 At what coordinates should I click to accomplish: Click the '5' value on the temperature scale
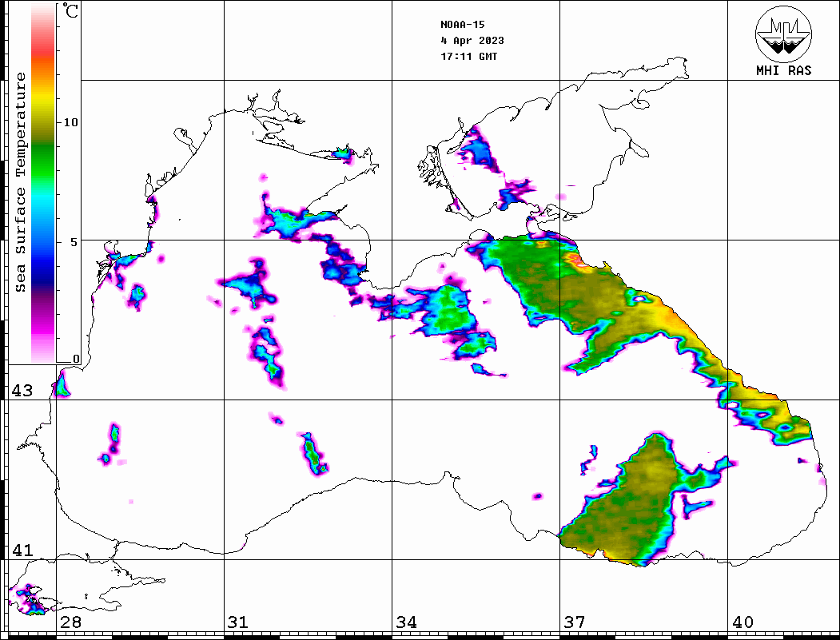pyautogui.click(x=74, y=242)
